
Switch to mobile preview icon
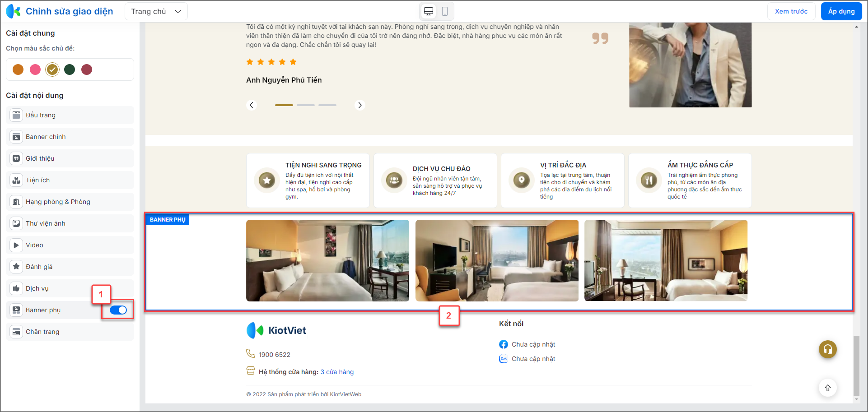point(445,12)
